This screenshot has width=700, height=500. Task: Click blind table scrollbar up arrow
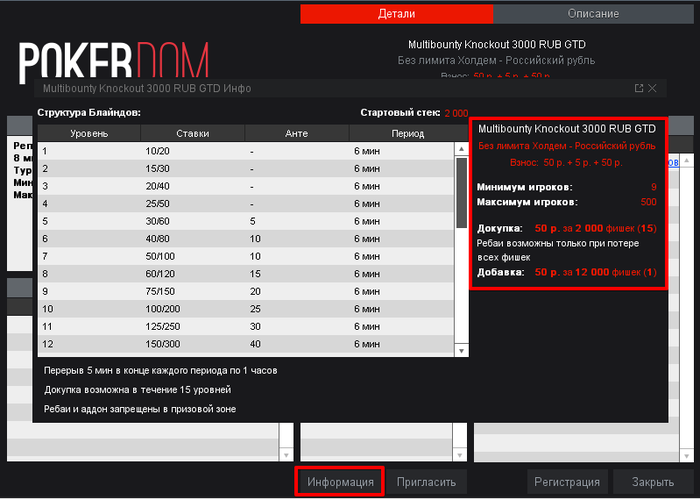[462, 149]
